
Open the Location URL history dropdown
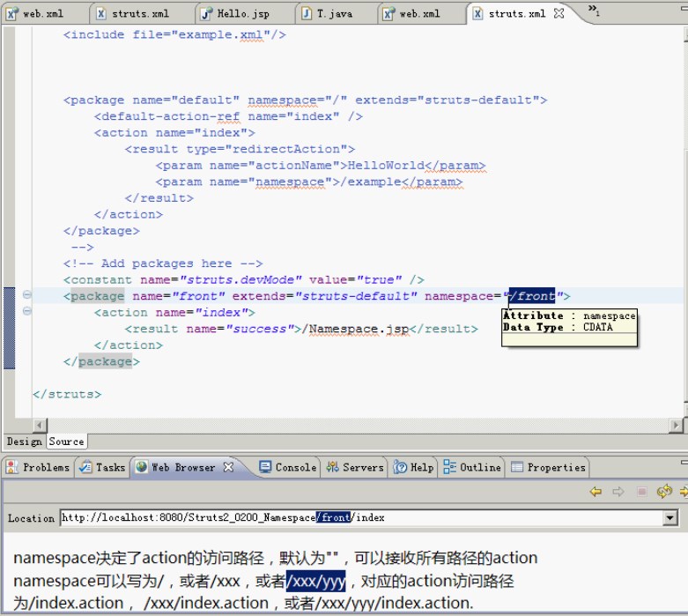click(670, 518)
